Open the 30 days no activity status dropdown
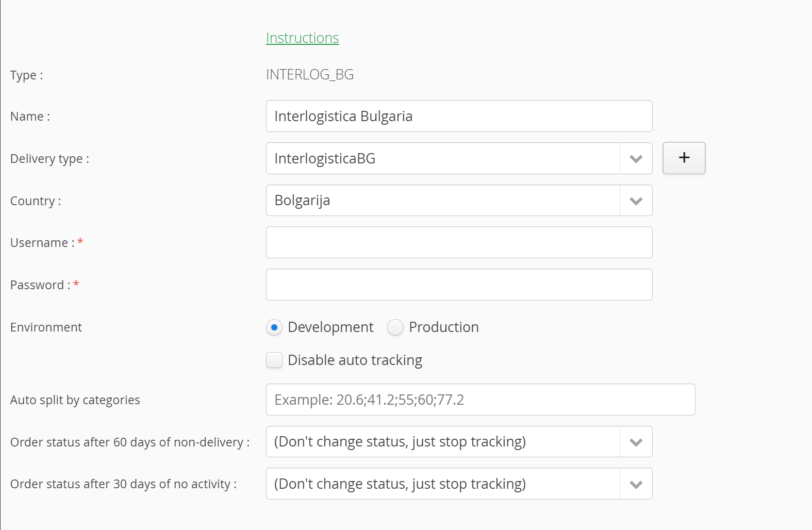Screen dimensions: 812x530 click(459, 484)
